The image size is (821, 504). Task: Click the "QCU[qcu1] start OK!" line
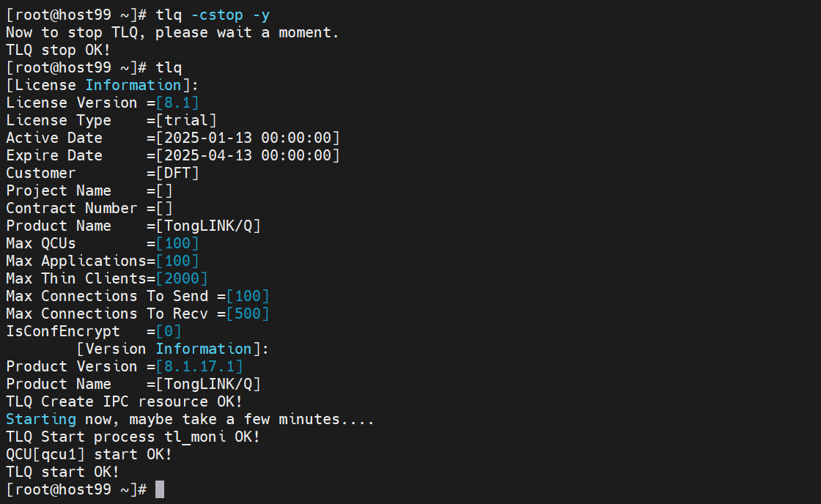click(89, 454)
